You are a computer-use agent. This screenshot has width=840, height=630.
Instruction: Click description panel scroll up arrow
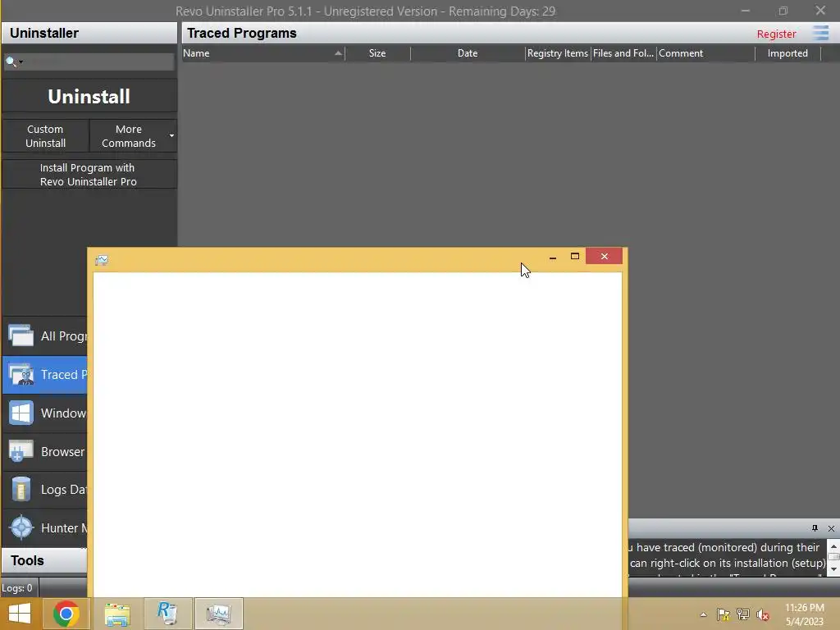[833, 546]
